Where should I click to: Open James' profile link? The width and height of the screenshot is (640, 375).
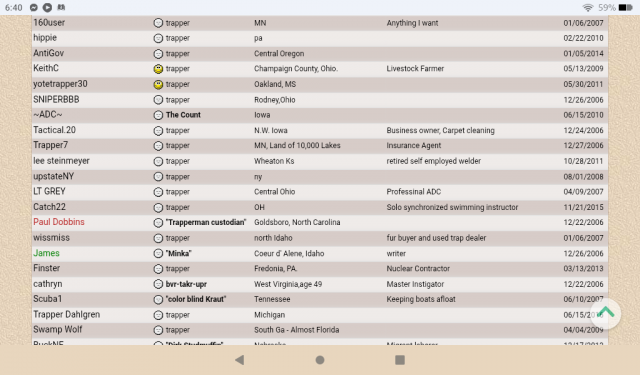(x=46, y=253)
